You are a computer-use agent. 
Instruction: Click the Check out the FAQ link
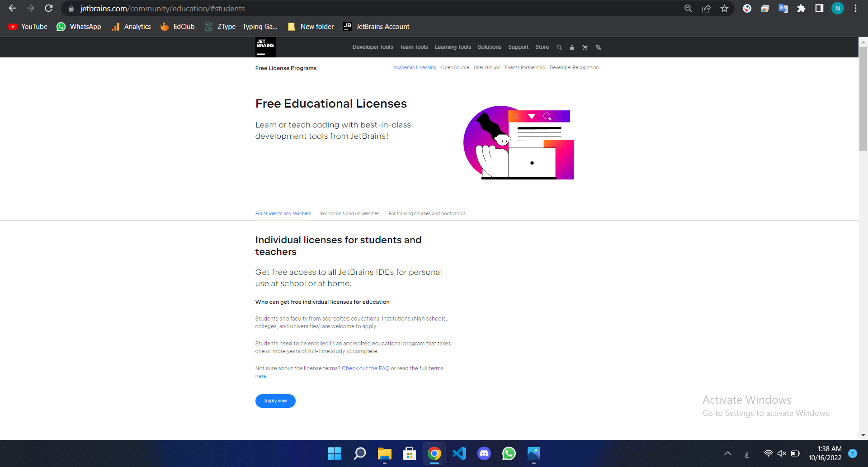click(365, 368)
